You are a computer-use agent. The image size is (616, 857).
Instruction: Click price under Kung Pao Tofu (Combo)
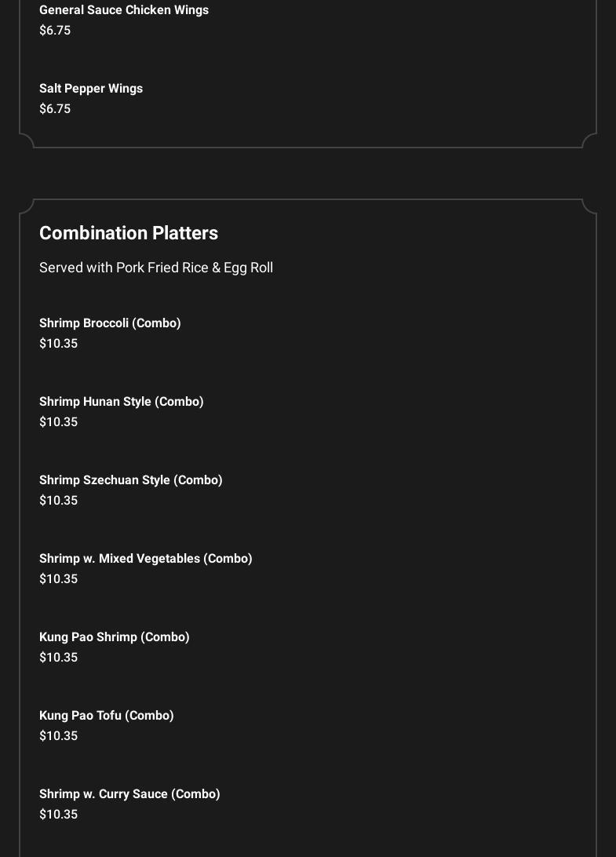(x=59, y=736)
